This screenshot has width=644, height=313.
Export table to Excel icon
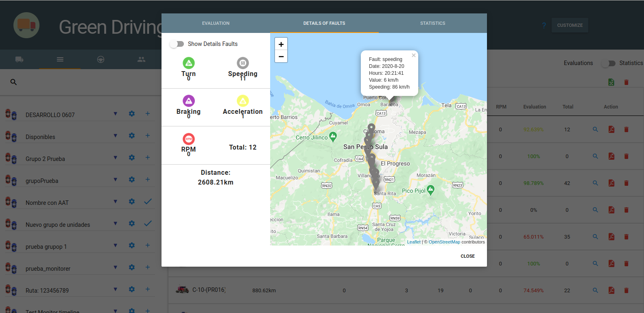(x=611, y=82)
